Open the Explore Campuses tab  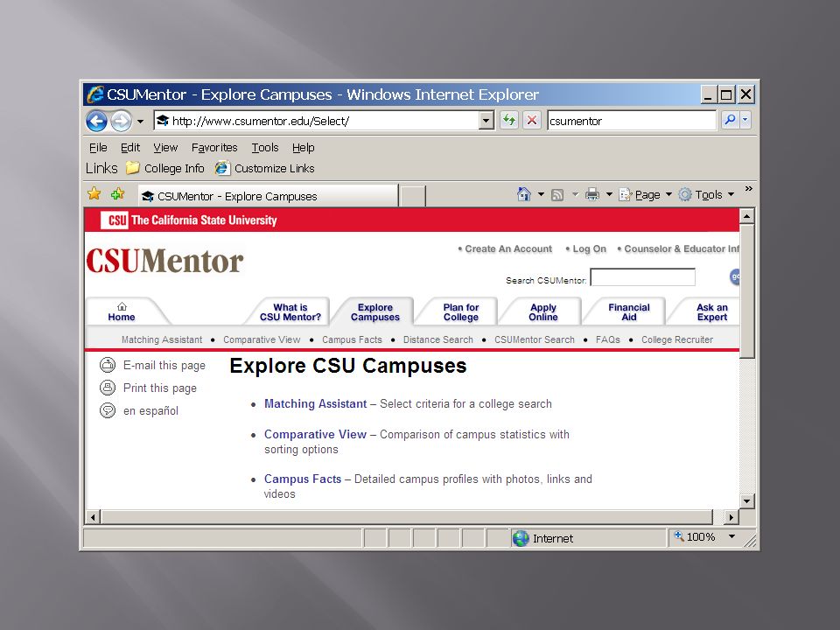pos(375,311)
